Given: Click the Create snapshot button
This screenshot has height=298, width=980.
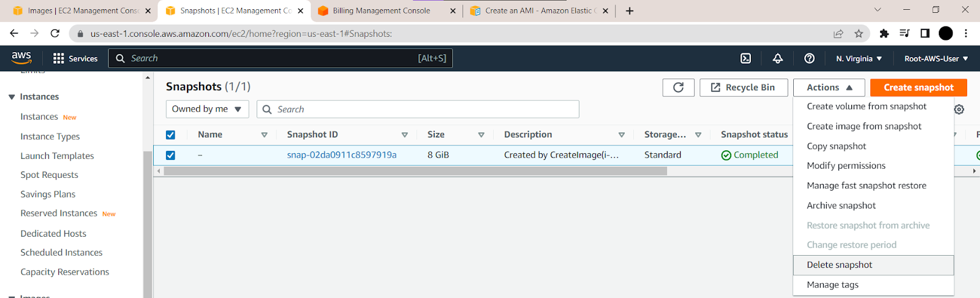Looking at the screenshot, I should point(918,88).
